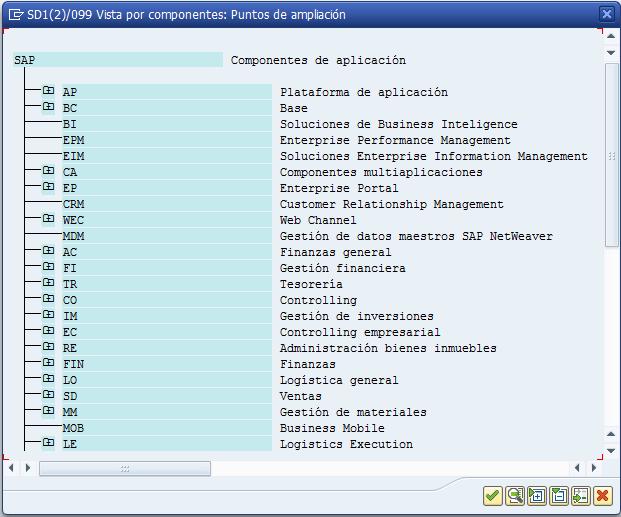Viewport: 621px width, 517px height.
Task: Expand the MM Gestión de materiales node
Action: (48, 411)
